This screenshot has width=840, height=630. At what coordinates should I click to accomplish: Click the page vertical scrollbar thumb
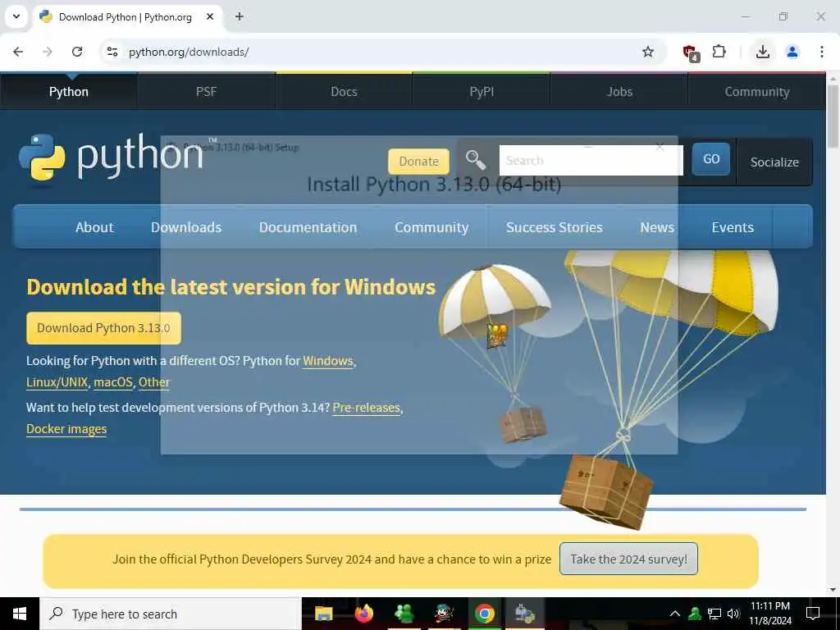point(833,116)
